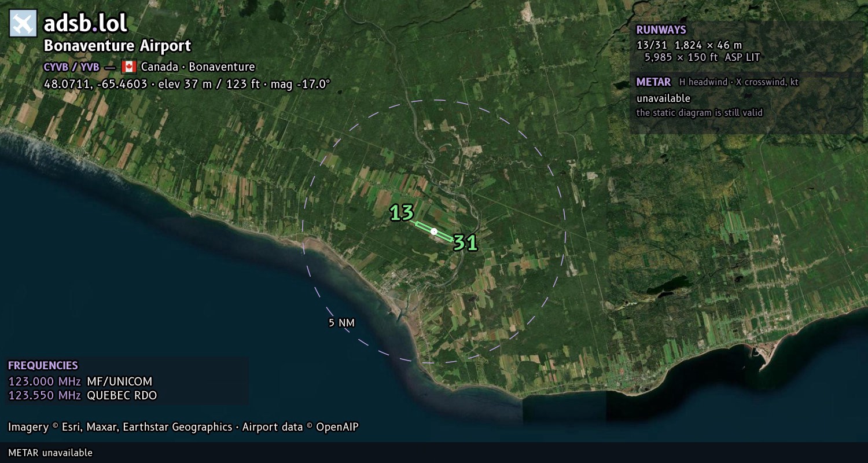This screenshot has width=868, height=463.
Task: Click the QUEBEC RDO frequency label
Action: click(122, 396)
